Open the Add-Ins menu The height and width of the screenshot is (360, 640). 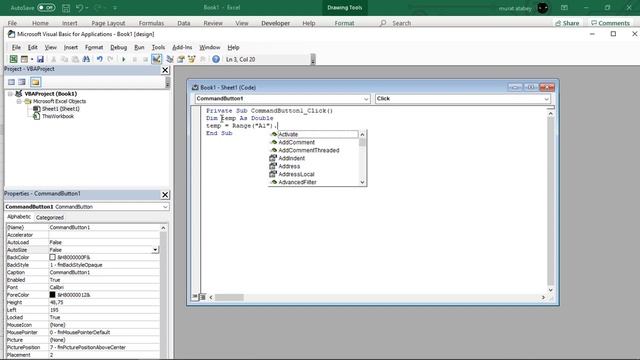coord(182,47)
